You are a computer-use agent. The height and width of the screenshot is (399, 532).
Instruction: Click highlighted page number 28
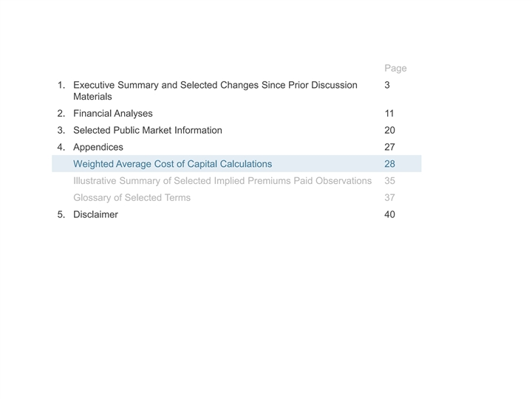point(389,164)
